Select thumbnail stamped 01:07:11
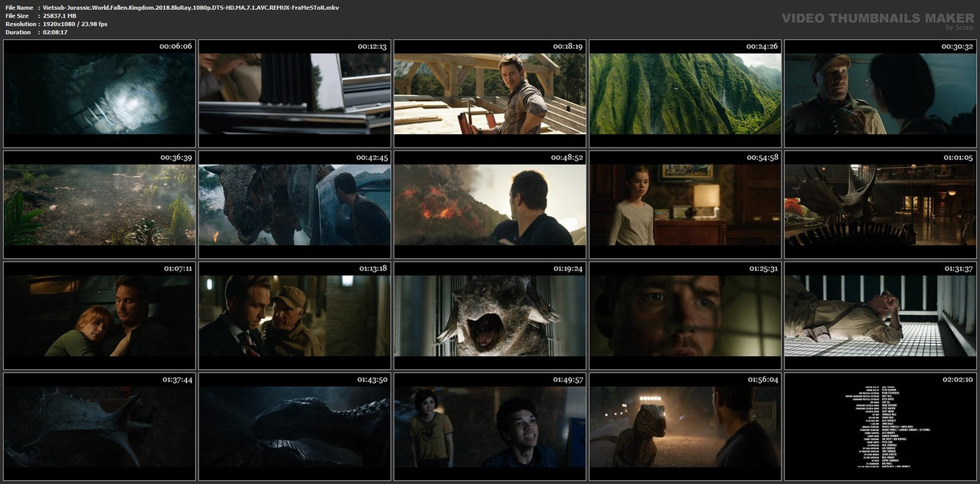The image size is (980, 484). (x=100, y=316)
